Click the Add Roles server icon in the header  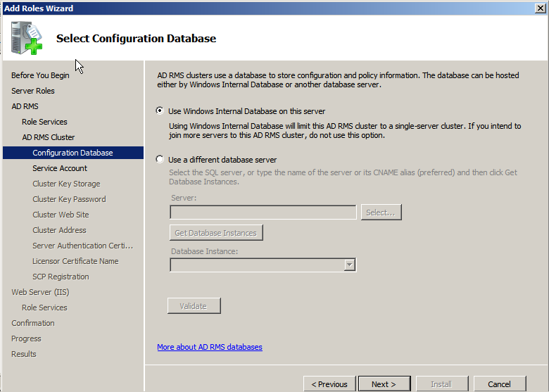27,38
